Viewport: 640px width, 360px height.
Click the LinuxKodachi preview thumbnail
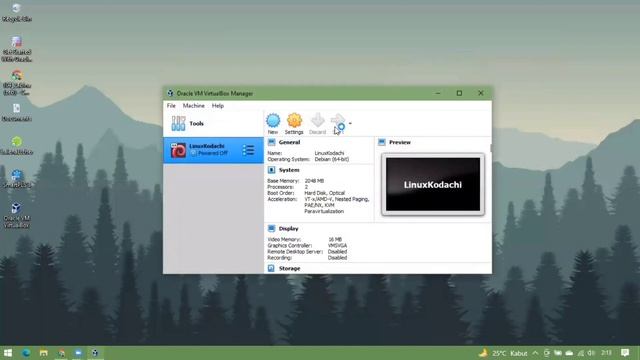tap(433, 184)
